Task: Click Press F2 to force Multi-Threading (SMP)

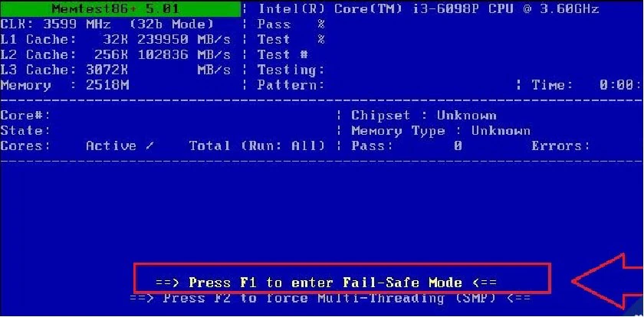Action: 330,298
